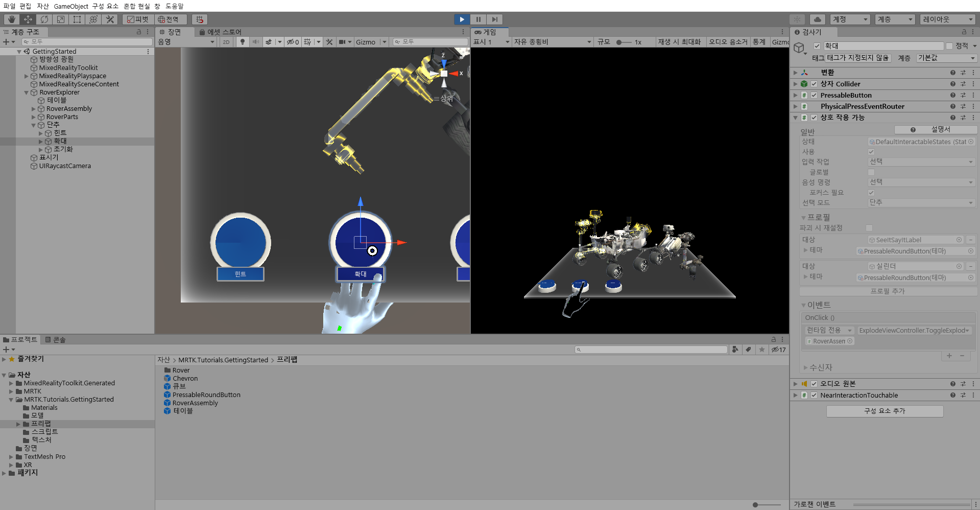Screen dimensions: 980x510
Task: Adjust the project asset icon size slider
Action: click(767, 505)
